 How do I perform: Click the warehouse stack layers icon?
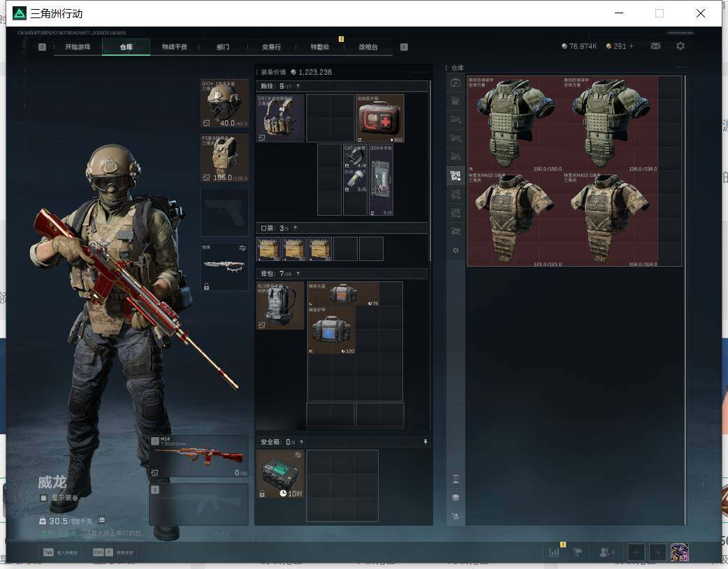point(456,498)
